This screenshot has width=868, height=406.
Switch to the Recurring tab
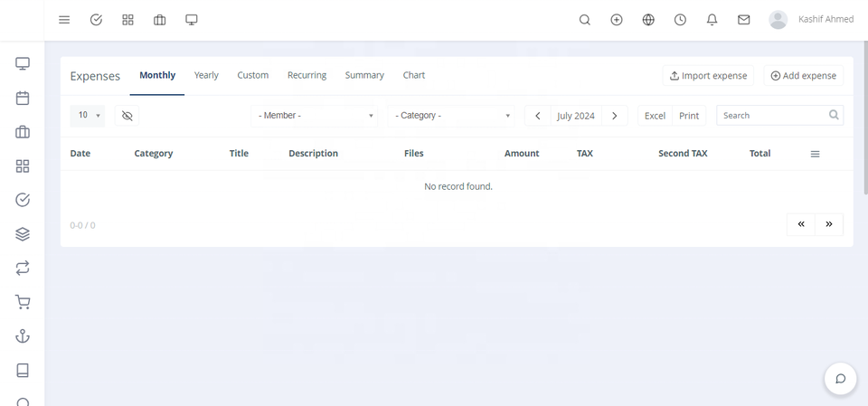coord(307,75)
